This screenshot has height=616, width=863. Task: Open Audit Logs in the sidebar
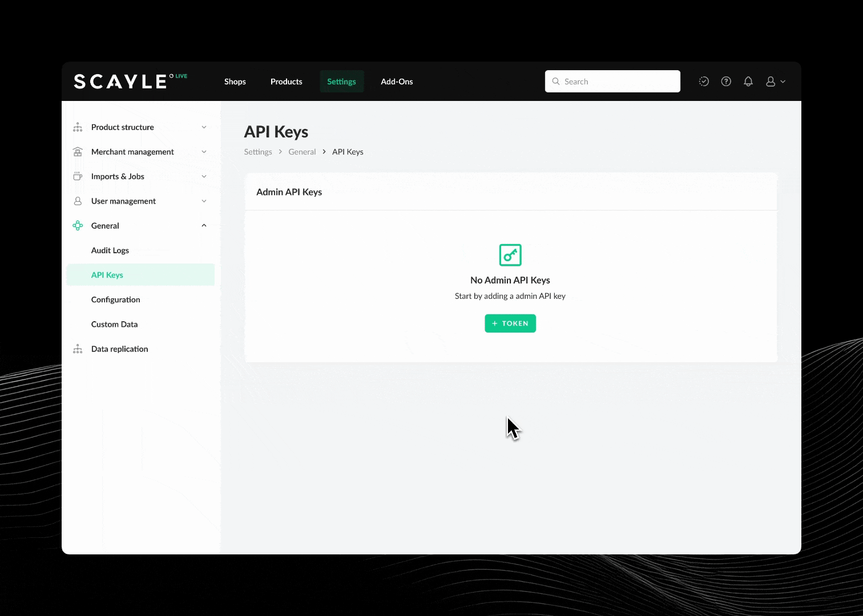pyautogui.click(x=110, y=250)
